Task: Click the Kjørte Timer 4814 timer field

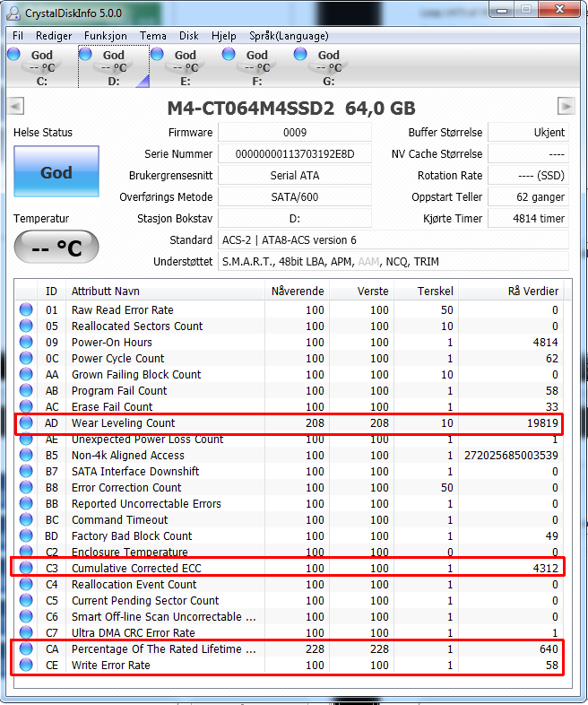Action: tap(528, 219)
